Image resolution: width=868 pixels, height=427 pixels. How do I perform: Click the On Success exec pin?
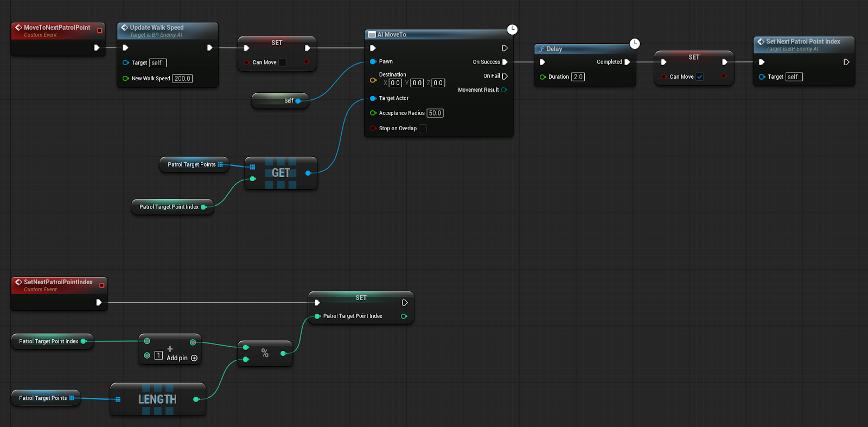coord(505,62)
